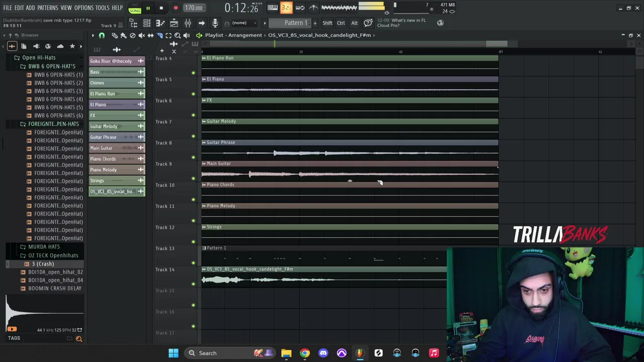The width and height of the screenshot is (644, 362).
Task: Mute Track 4 via its green dot
Action: [193, 73]
